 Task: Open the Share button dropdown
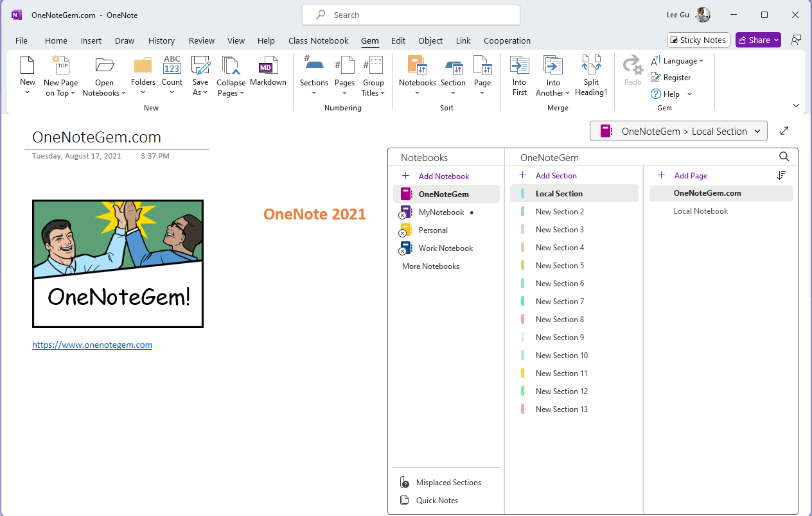pyautogui.click(x=777, y=40)
